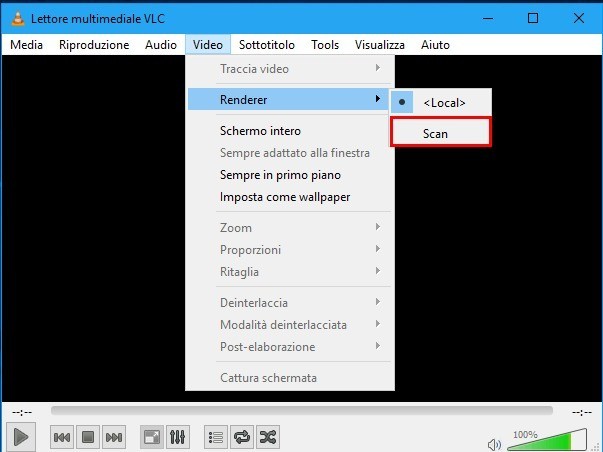Open the Aiuto menu
Viewport: 603px width, 452px height.
(x=435, y=45)
